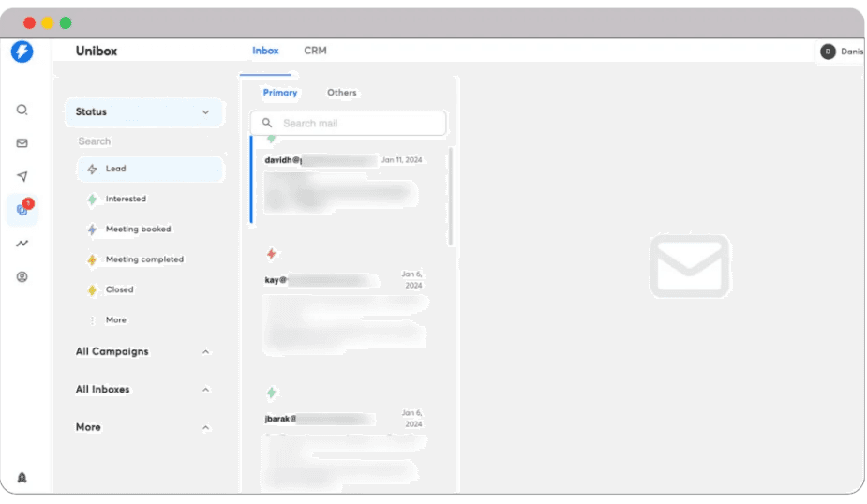Click the mail list scrollbar
867x504 pixels.
pyautogui.click(x=451, y=197)
